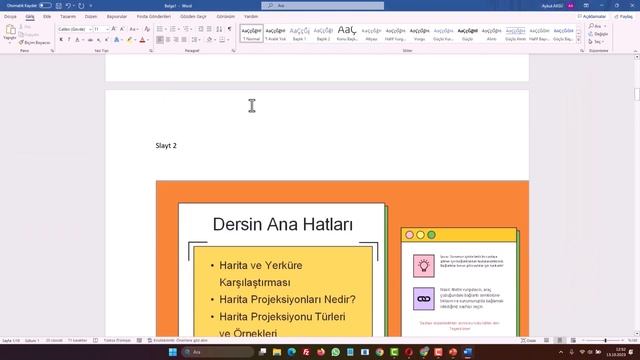Image resolution: width=640 pixels, height=360 pixels.
Task: Open the Replace (Değiştir) tool
Action: pos(598,34)
